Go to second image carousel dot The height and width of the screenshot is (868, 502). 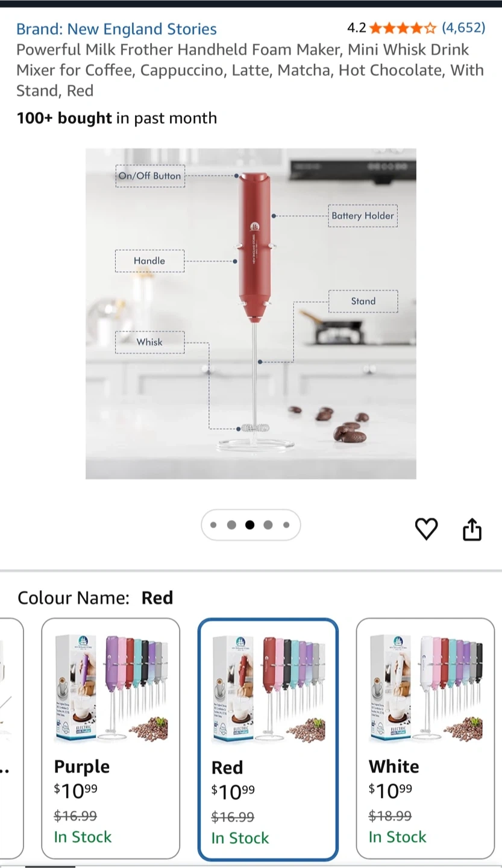point(231,525)
